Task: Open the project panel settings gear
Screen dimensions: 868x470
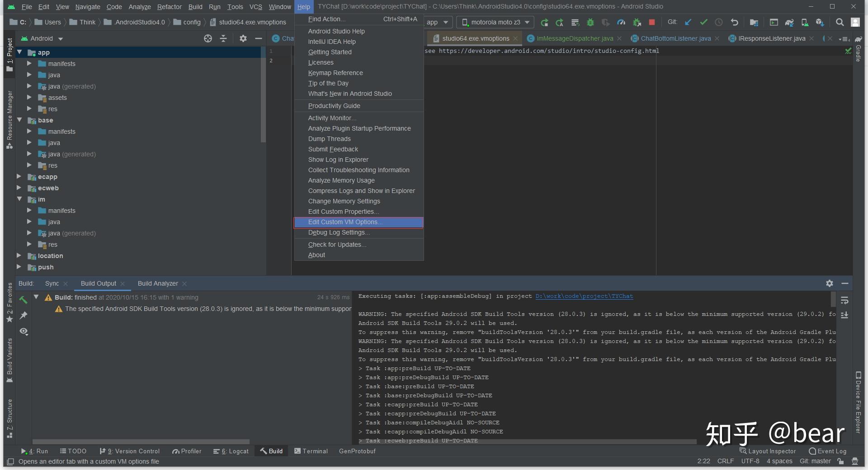Action: click(x=243, y=38)
